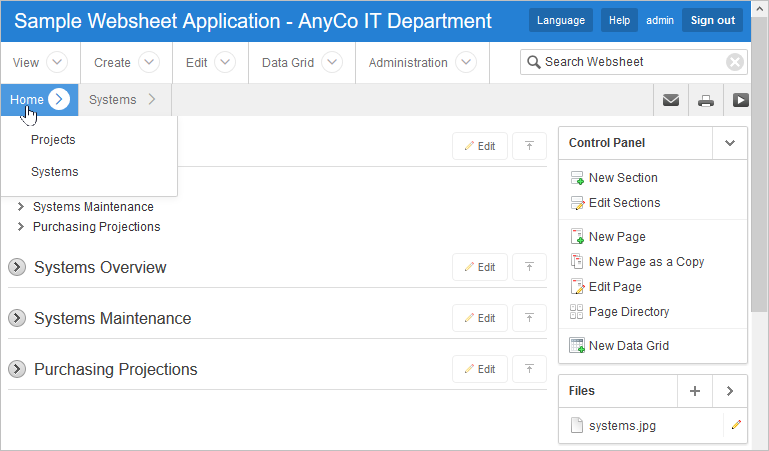769x451 pixels.
Task: Collapse the Control Panel chevron
Action: click(730, 143)
